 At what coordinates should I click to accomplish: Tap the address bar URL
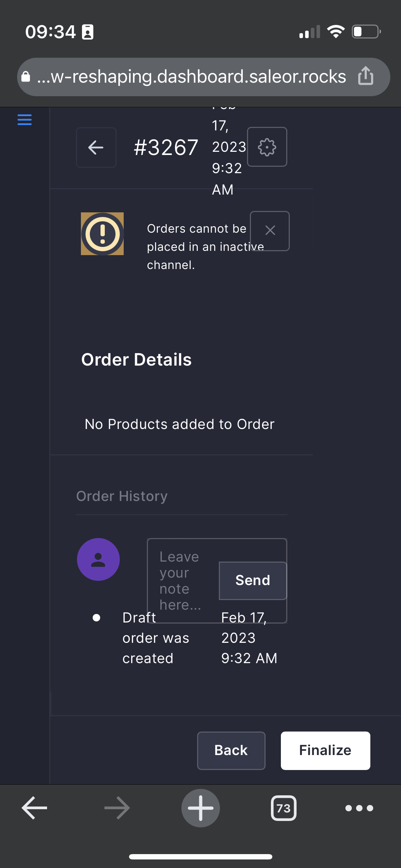click(x=191, y=76)
